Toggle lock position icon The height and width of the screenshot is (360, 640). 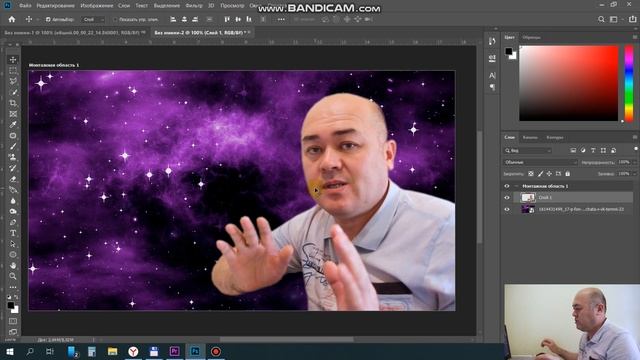point(549,174)
